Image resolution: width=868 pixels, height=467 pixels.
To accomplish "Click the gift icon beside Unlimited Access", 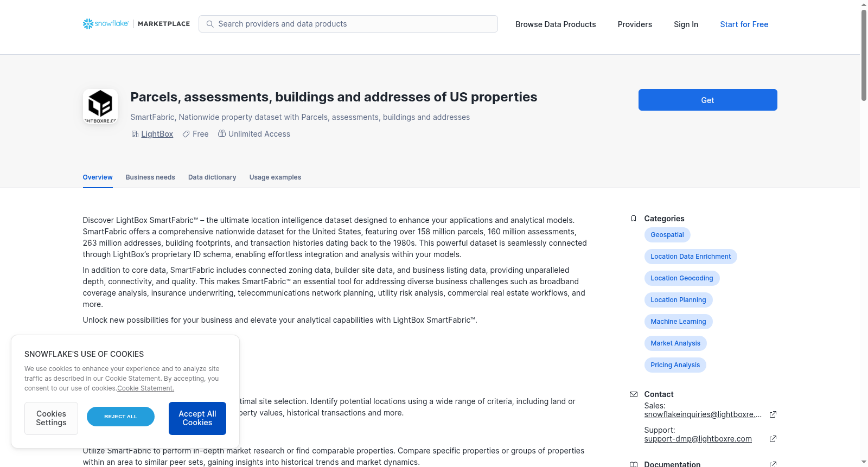I will 222,133.
